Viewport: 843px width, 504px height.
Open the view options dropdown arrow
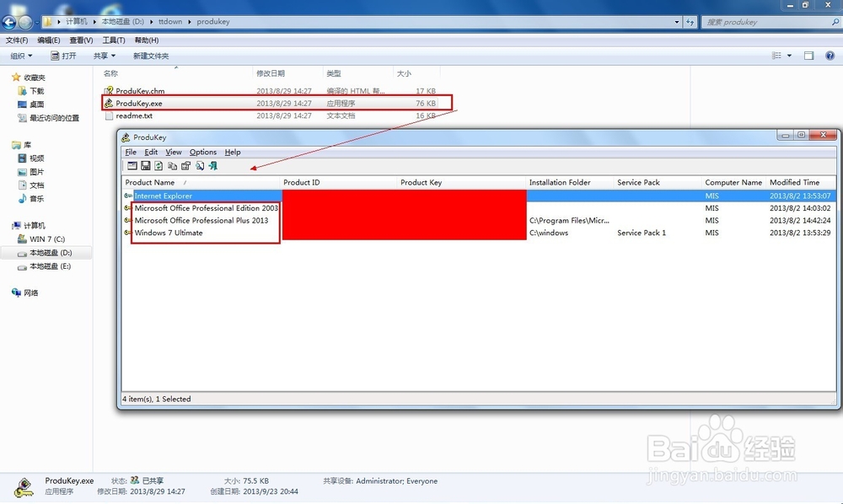[x=789, y=56]
